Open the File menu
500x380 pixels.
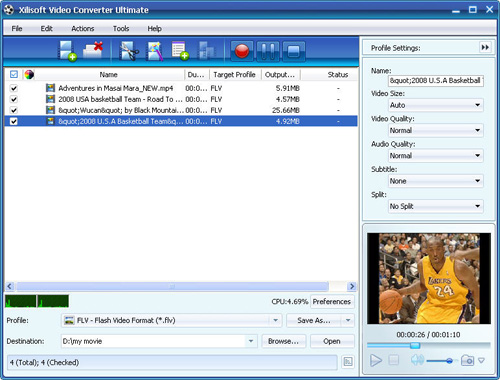point(17,29)
